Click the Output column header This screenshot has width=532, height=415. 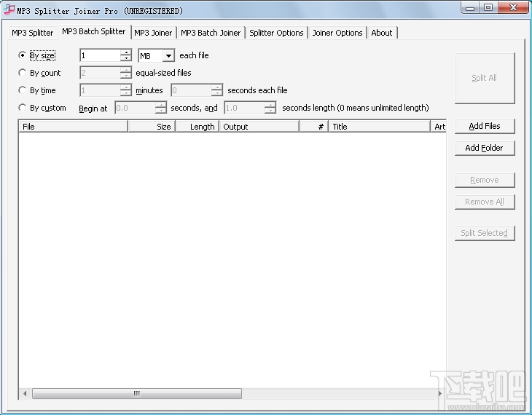(259, 127)
